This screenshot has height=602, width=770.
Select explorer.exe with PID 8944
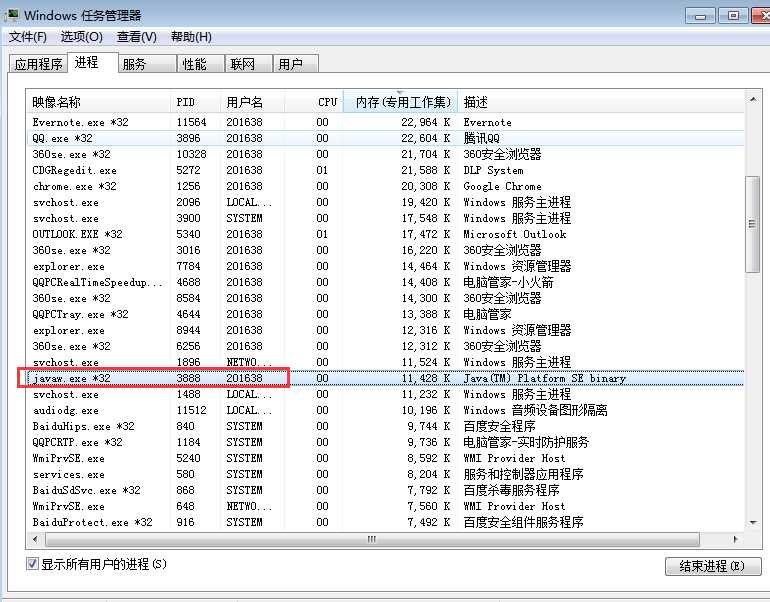pos(385,330)
